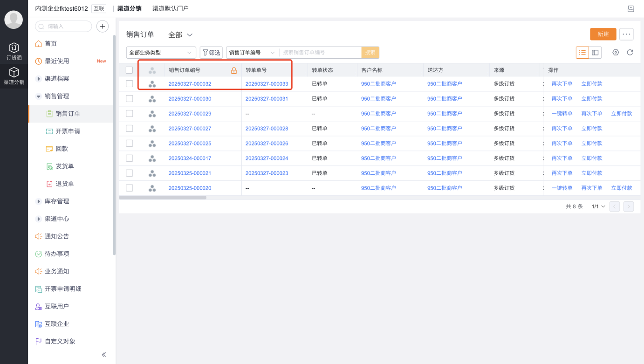
Task: Click the orange 新建 button
Action: tap(603, 34)
